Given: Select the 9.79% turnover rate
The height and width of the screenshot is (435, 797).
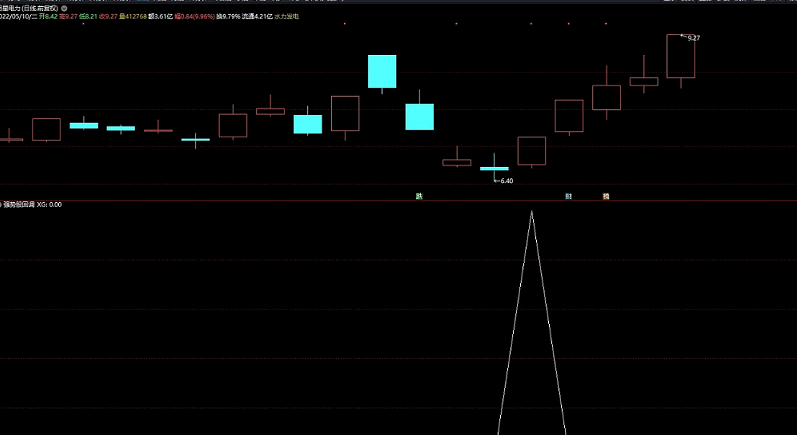Looking at the screenshot, I should [x=231, y=17].
